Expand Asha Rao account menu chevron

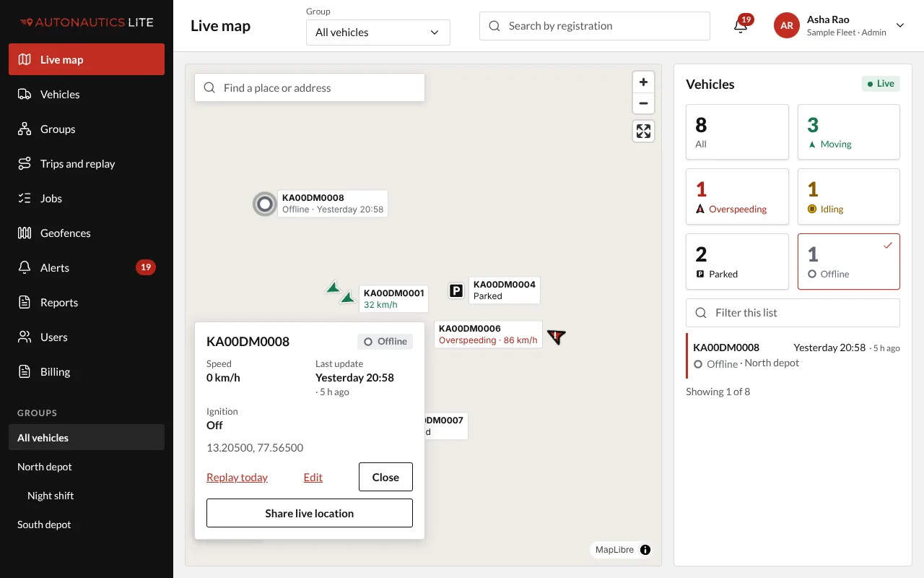click(x=900, y=25)
